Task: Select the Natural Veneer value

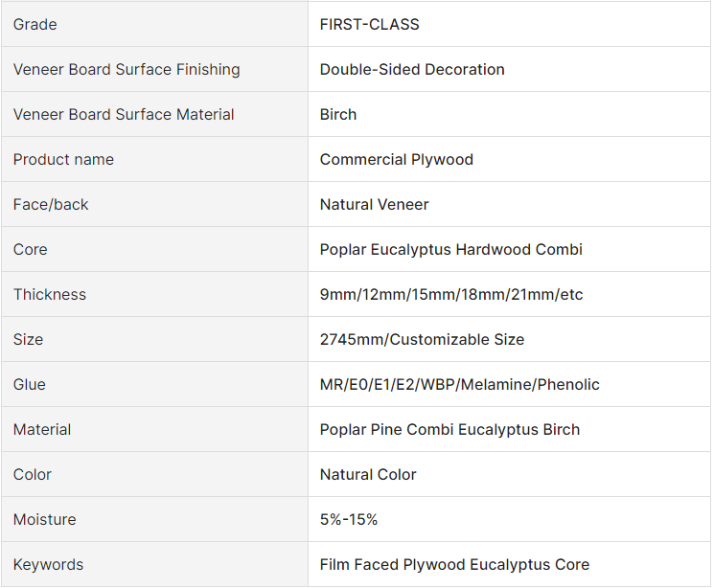Action: 375,205
